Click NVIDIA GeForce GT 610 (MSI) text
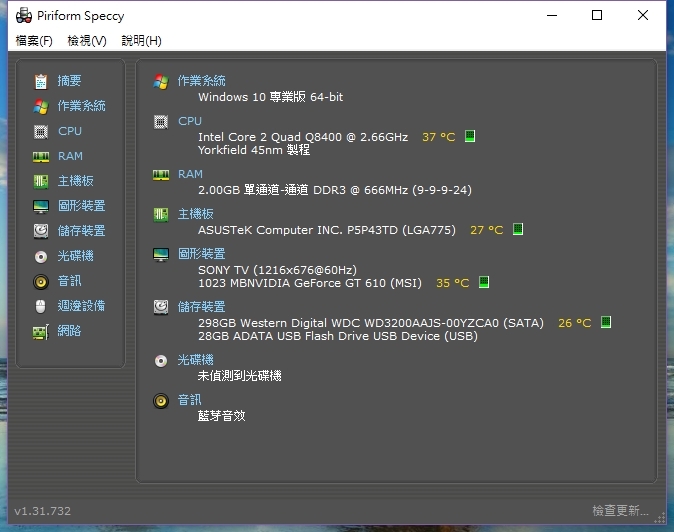The height and width of the screenshot is (532, 674). click(x=310, y=283)
